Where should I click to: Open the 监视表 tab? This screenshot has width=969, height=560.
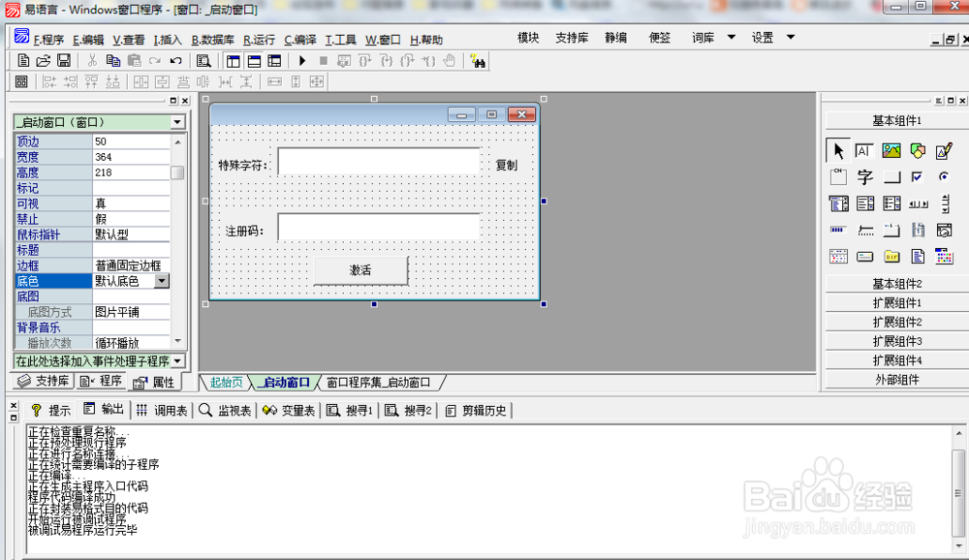coord(226,411)
